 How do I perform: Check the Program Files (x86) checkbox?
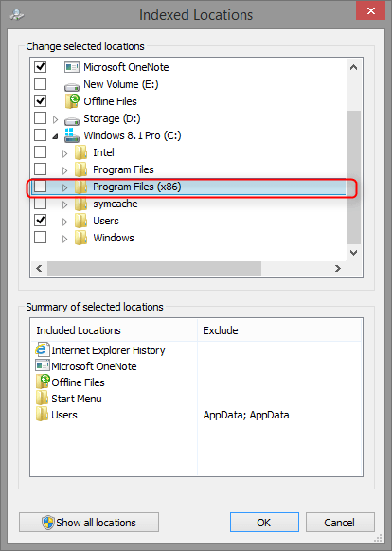[41, 187]
